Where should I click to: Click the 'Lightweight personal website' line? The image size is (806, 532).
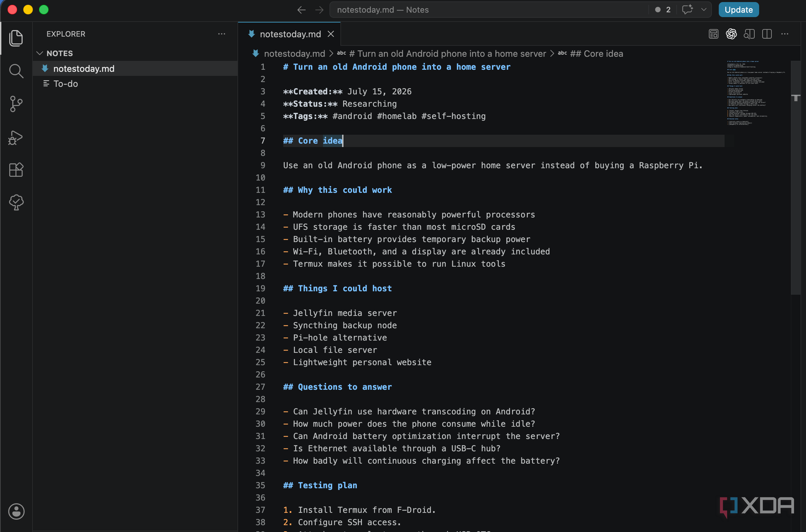[x=357, y=362]
